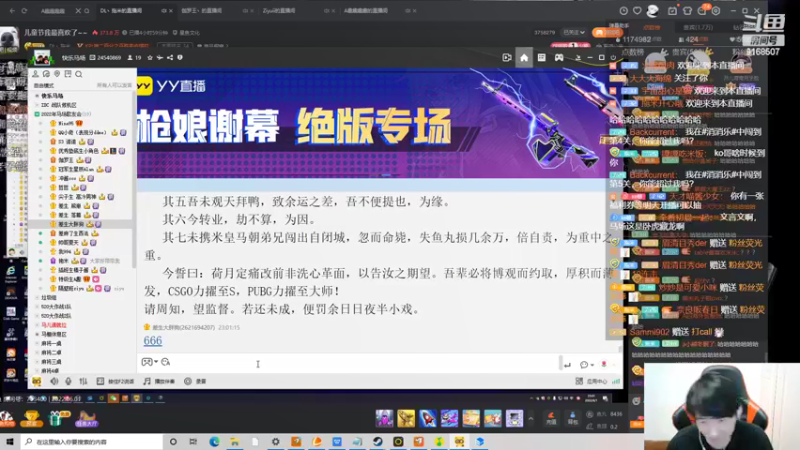This screenshot has height=450, width=800.
Task: Toggle 按住F2说话 push-to-talk mode
Action: tap(115, 381)
